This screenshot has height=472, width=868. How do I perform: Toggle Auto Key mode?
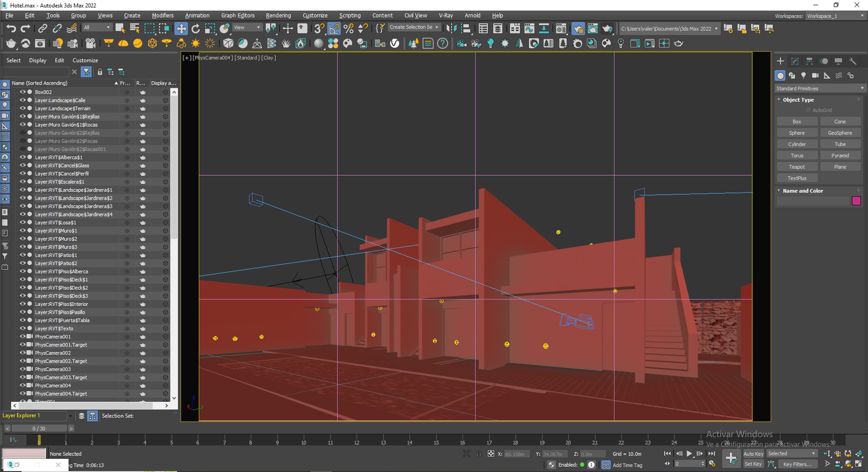(753, 454)
